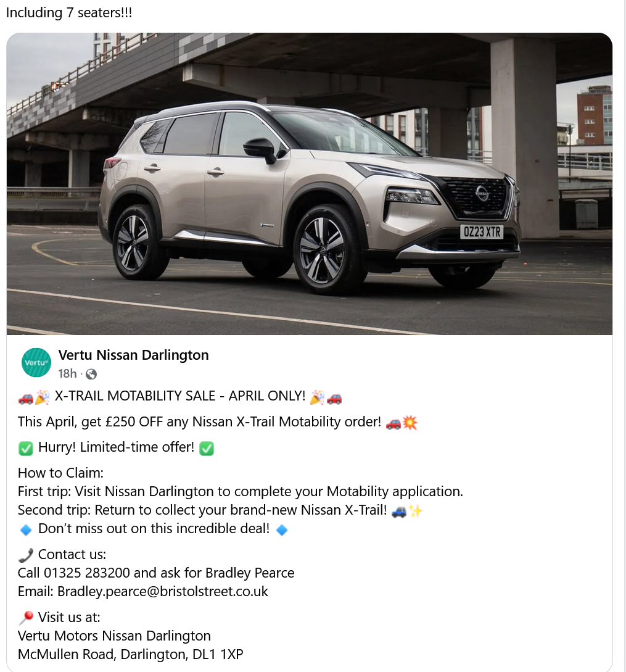Viewport: 626px width, 672px height.
Task: Click the collision emoji after Motability order
Action: click(410, 423)
